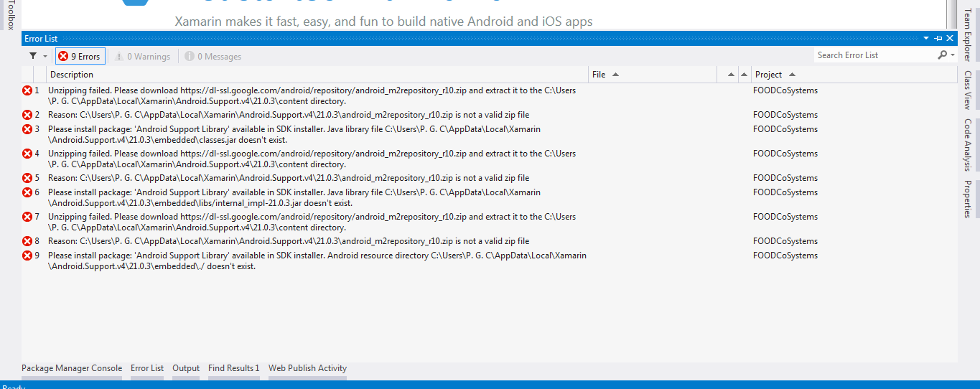Click the red error icon for error 1
The height and width of the screenshot is (389, 980).
coord(27,90)
